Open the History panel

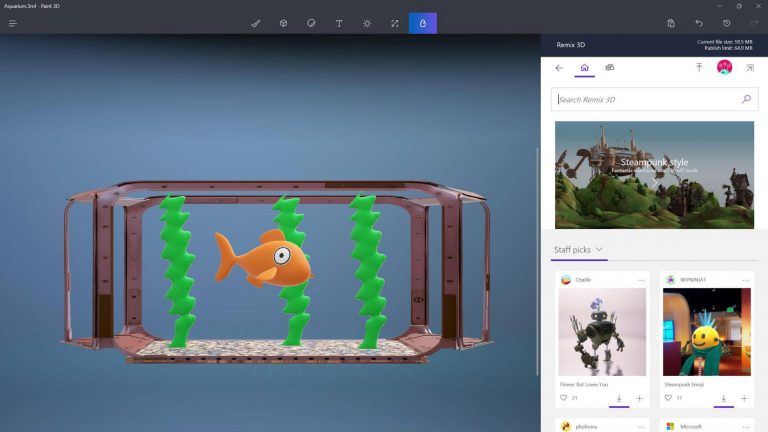point(726,23)
